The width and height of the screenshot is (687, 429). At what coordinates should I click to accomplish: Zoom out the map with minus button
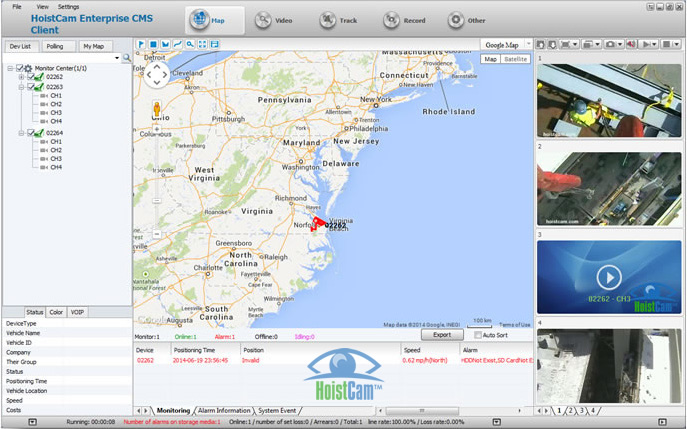click(156, 234)
